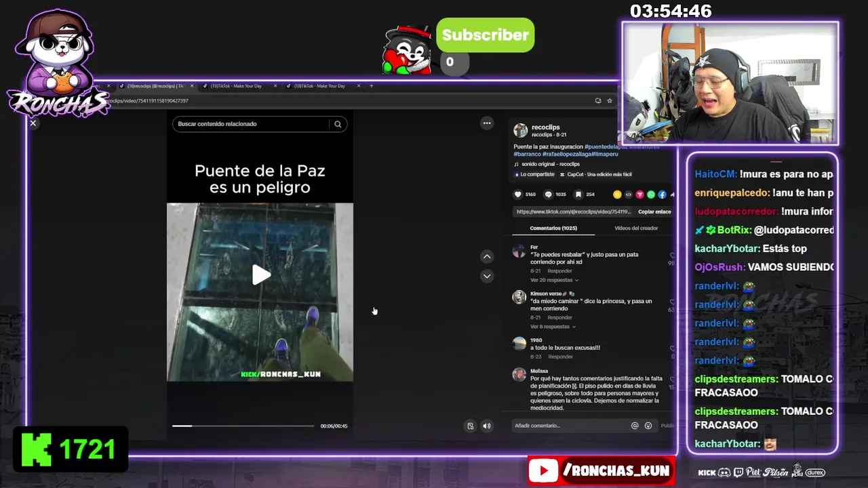Click Responder under Kimson verse's comment

pyautogui.click(x=560, y=317)
